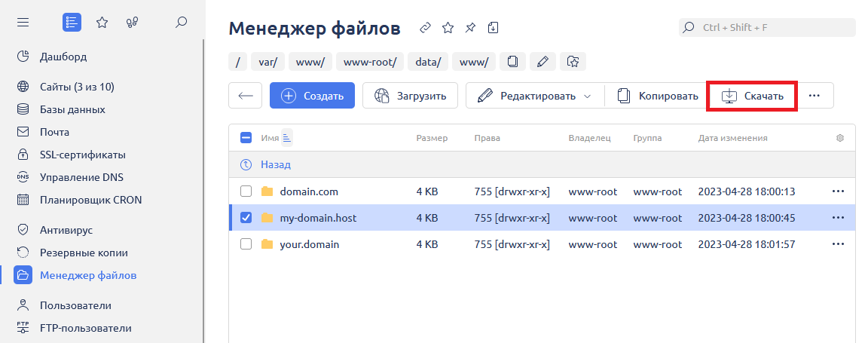Image resolution: width=868 pixels, height=343 pixels.
Task: Bookmark this folder with the path bar star-folder icon
Action: (x=573, y=62)
